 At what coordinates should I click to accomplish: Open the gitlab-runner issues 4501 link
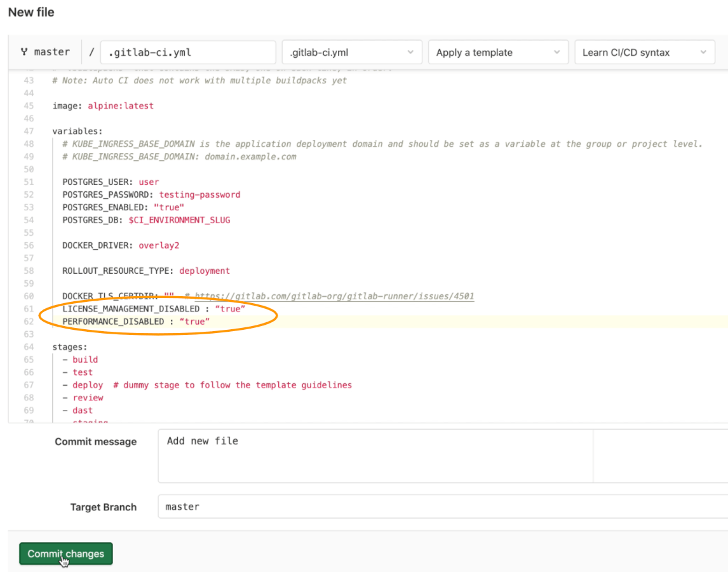[334, 296]
